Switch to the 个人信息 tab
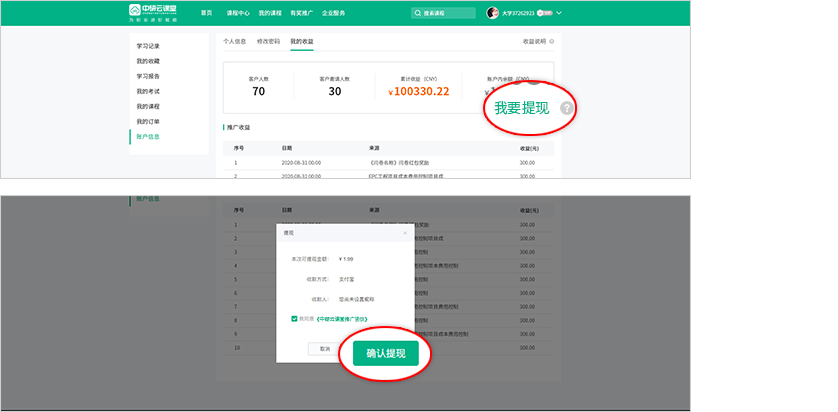838x412 pixels. [234, 42]
